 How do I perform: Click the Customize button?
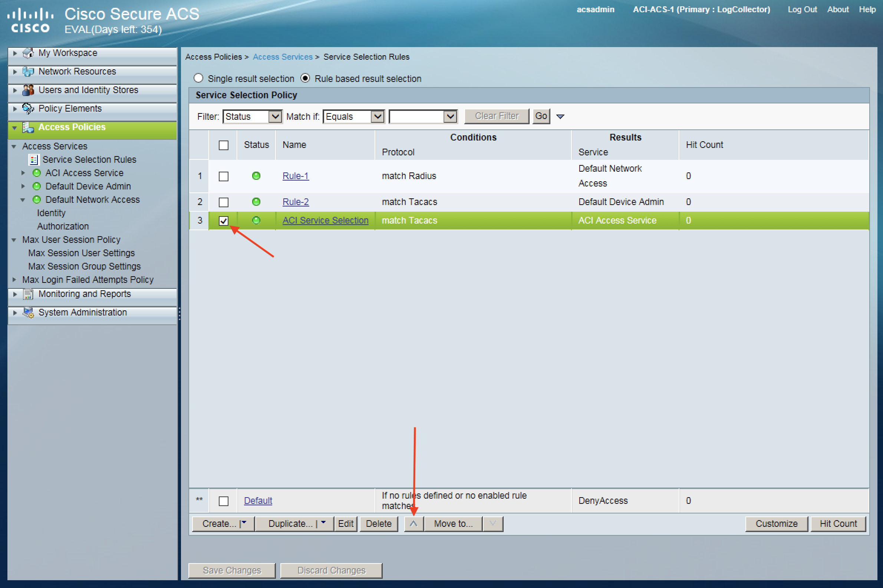[x=776, y=523]
